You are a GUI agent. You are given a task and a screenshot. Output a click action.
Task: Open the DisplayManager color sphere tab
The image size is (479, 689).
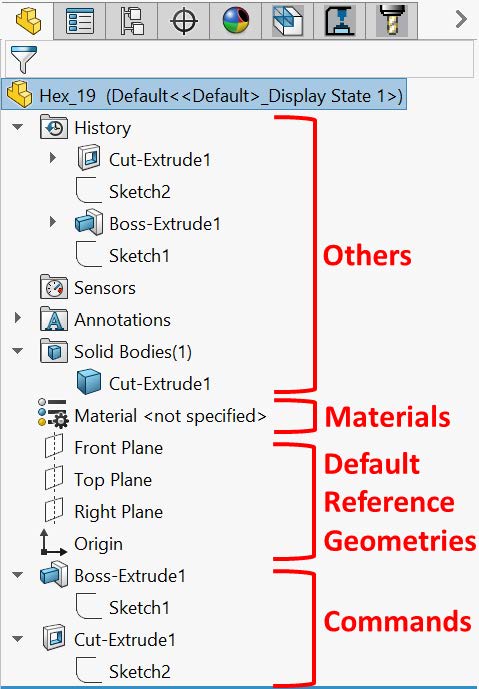236,20
